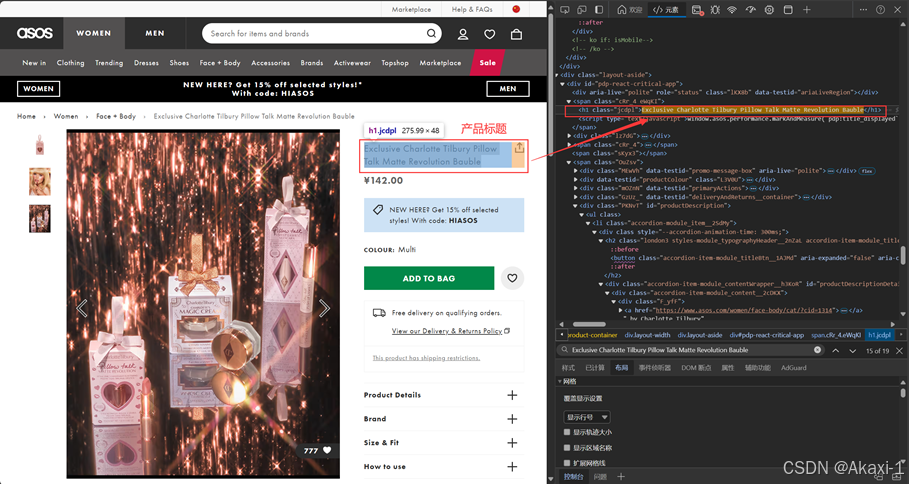Go to next search result in DevTools
Viewport: 909px width, 484px height.
point(852,350)
